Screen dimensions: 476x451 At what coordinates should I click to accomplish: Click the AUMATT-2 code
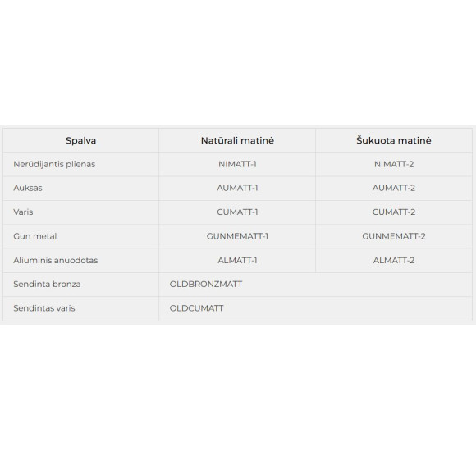[x=394, y=188]
